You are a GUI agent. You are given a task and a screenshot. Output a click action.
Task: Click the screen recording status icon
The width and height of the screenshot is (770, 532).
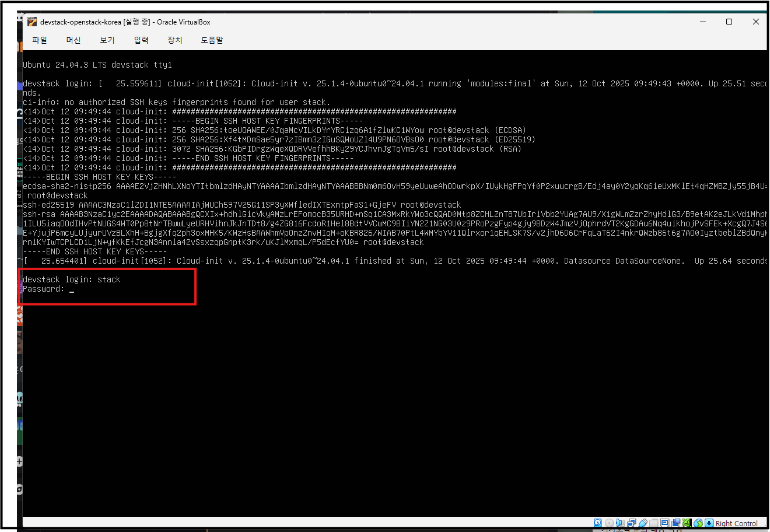[676, 523]
